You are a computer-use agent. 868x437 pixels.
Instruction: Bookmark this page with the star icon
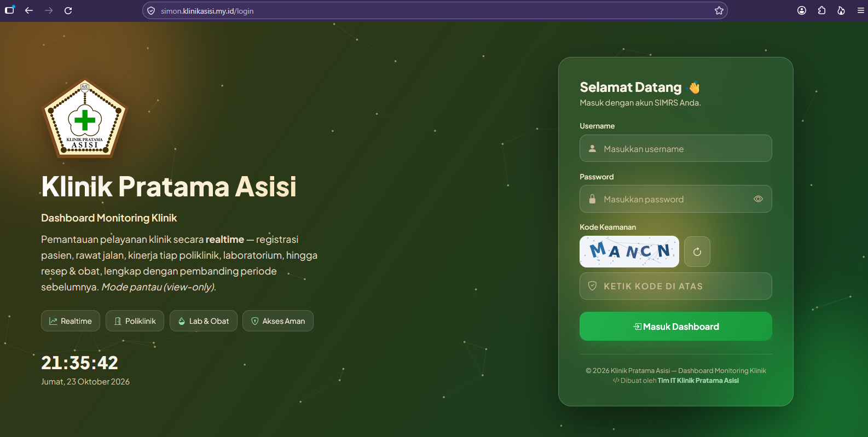pyautogui.click(x=719, y=10)
